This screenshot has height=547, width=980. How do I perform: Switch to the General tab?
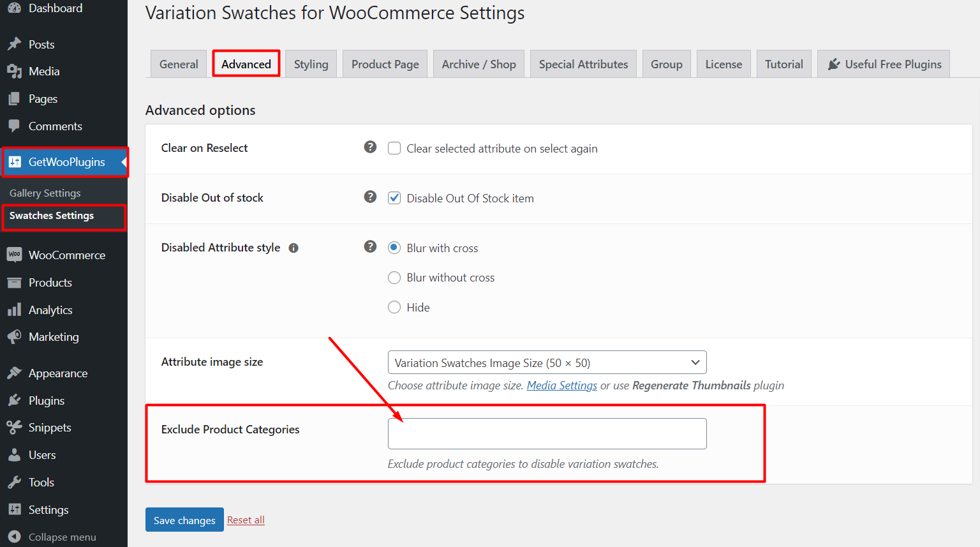point(179,64)
